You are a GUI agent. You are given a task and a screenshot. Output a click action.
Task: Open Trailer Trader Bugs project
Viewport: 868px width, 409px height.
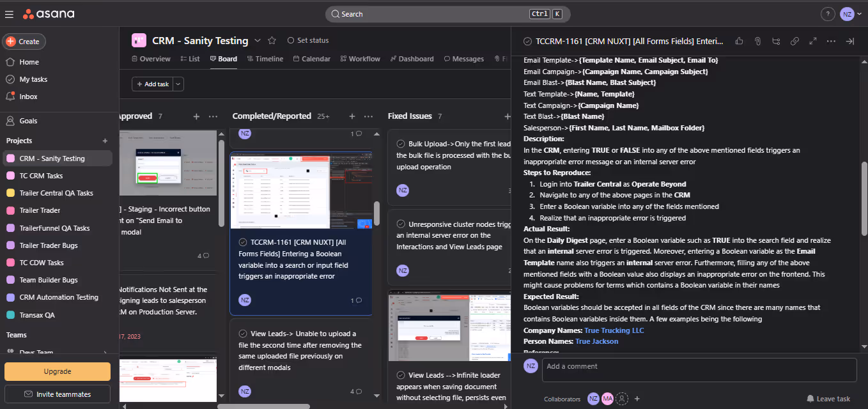[49, 245]
